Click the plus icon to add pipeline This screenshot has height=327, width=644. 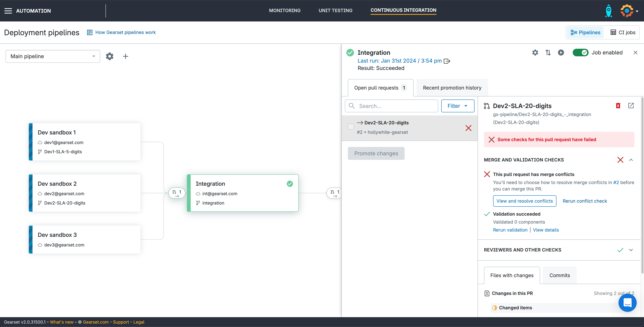point(126,56)
